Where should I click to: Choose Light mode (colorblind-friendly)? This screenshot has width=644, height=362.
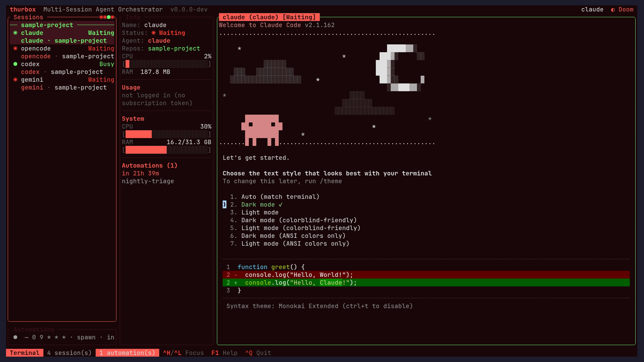point(295,228)
